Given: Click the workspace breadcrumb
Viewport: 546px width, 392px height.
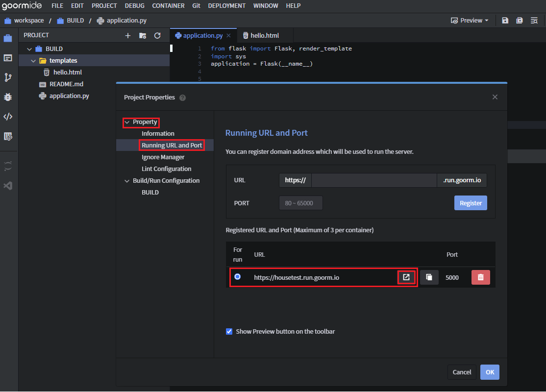Looking at the screenshot, I should pyautogui.click(x=24, y=21).
